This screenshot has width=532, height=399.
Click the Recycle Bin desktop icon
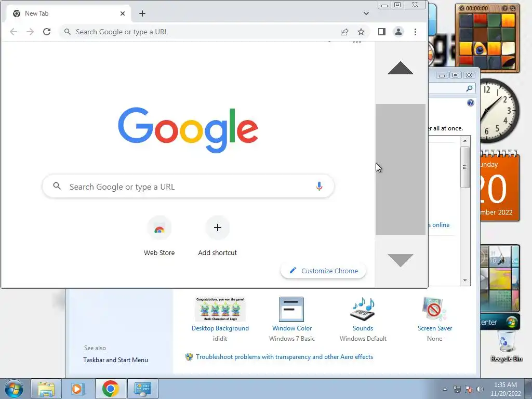(507, 346)
